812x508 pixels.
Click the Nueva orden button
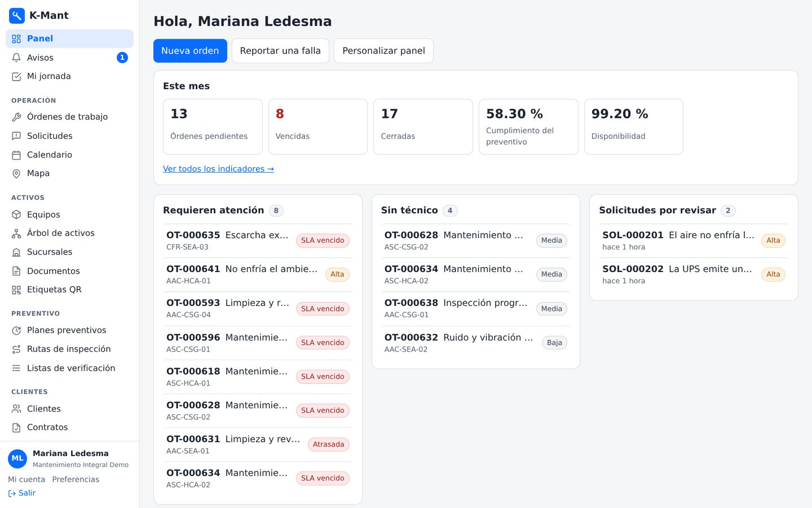[190, 51]
